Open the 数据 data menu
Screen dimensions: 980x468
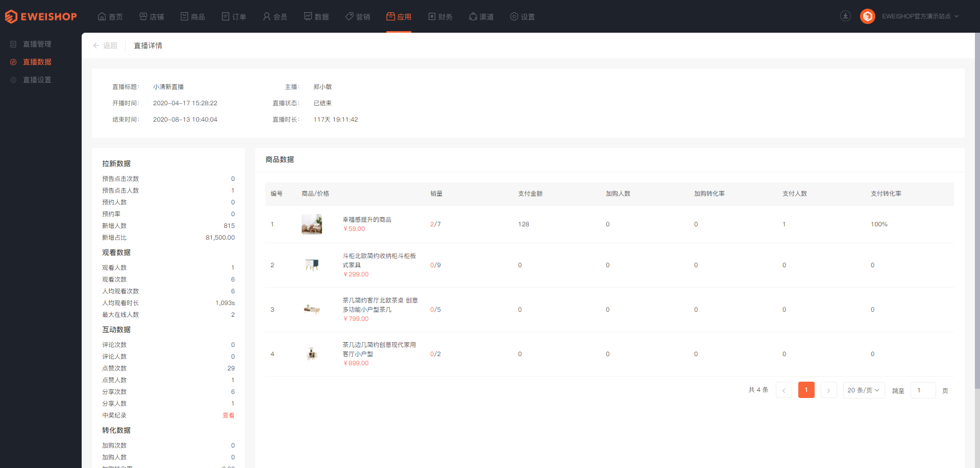(316, 16)
